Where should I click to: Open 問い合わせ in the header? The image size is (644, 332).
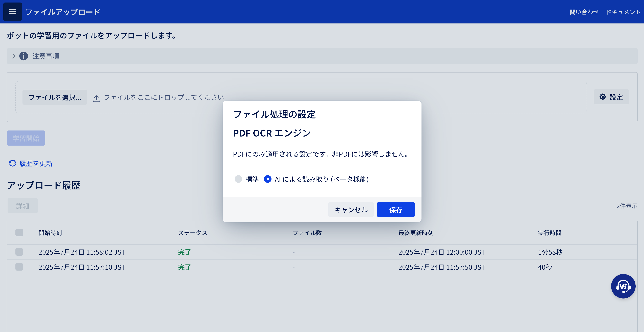point(584,12)
